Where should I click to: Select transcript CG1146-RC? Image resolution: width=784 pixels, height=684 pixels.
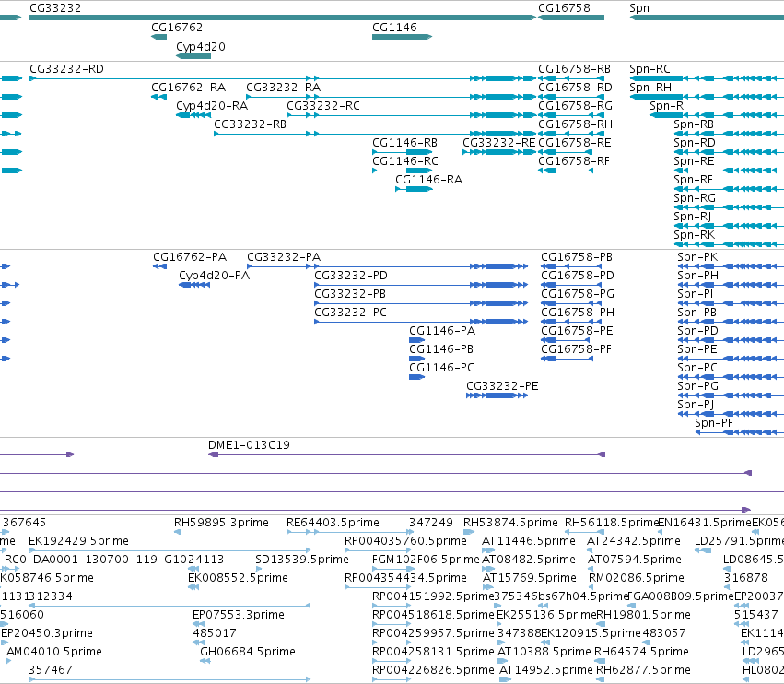pyautogui.click(x=405, y=161)
